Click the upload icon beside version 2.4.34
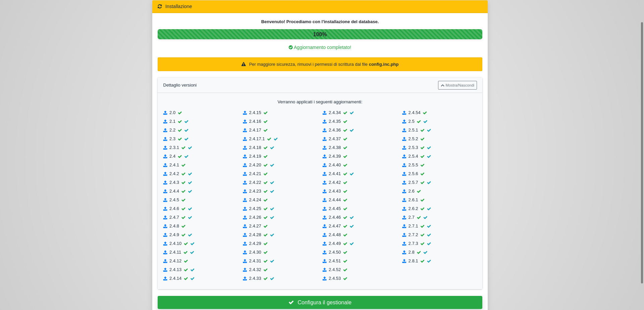 tap(324, 113)
